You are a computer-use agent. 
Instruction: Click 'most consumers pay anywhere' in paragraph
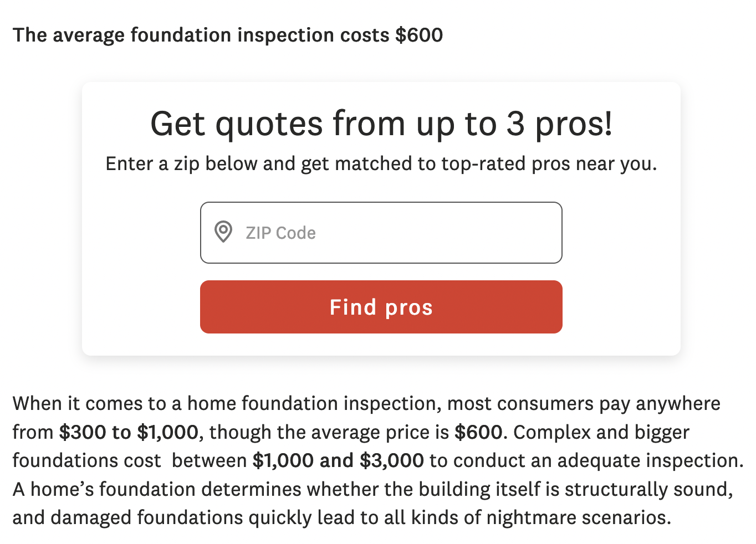583,404
